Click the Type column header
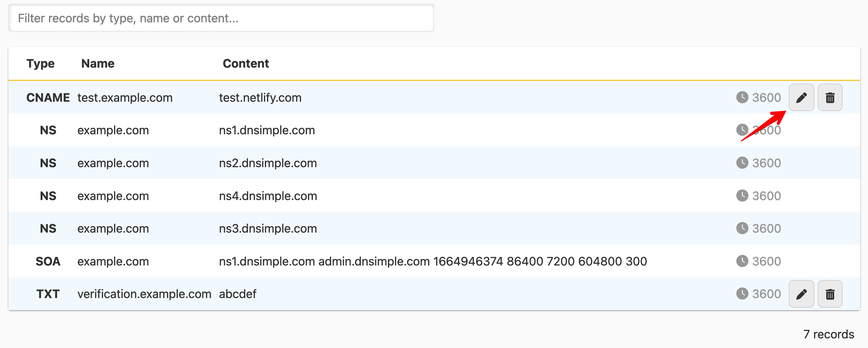Viewport: 868px width, 348px height. point(41,63)
